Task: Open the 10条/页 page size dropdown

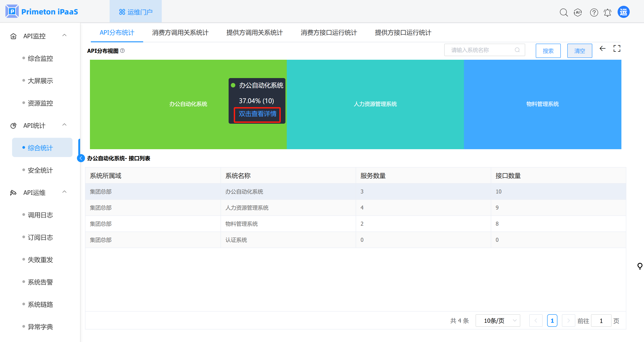Action: click(497, 321)
